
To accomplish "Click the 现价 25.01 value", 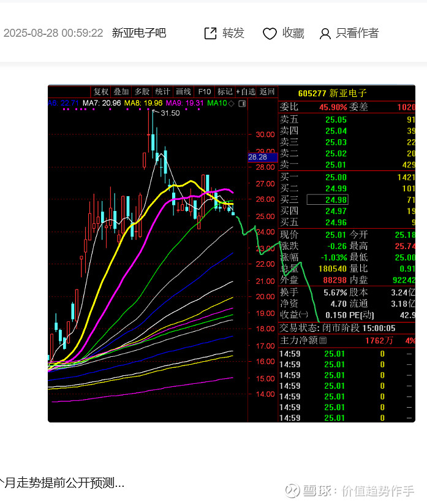I will click(336, 235).
